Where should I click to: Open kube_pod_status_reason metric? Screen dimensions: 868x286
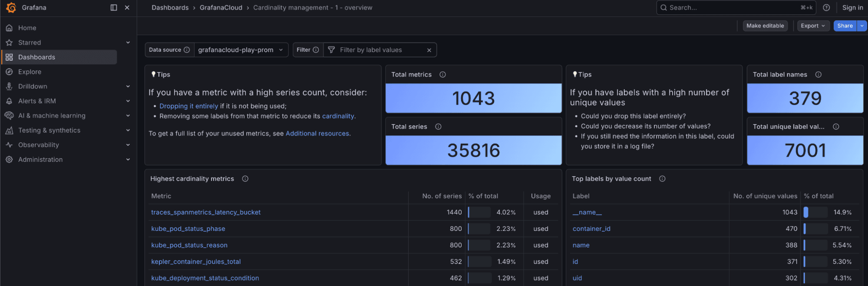[x=189, y=245]
